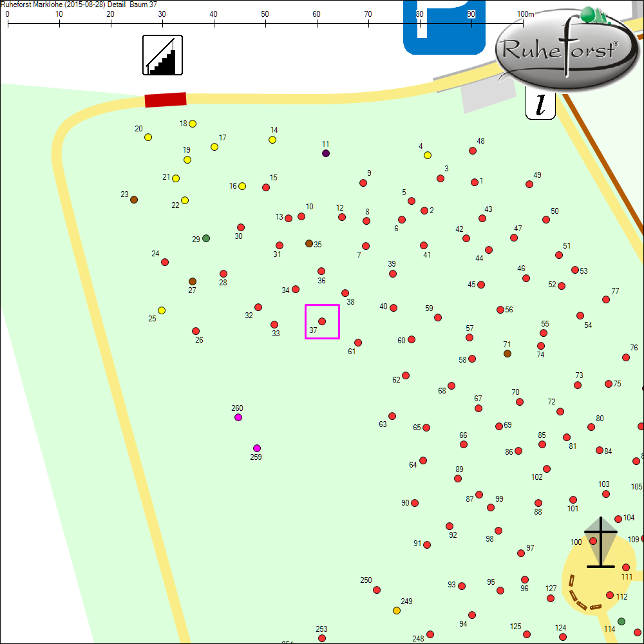
Task: Select yellow tree marker 14
Action: pos(272,140)
